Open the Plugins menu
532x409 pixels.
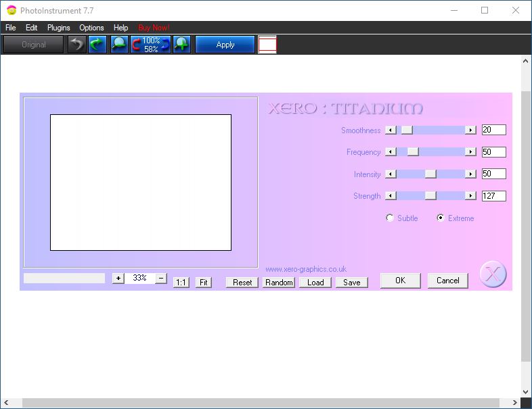[x=59, y=28]
